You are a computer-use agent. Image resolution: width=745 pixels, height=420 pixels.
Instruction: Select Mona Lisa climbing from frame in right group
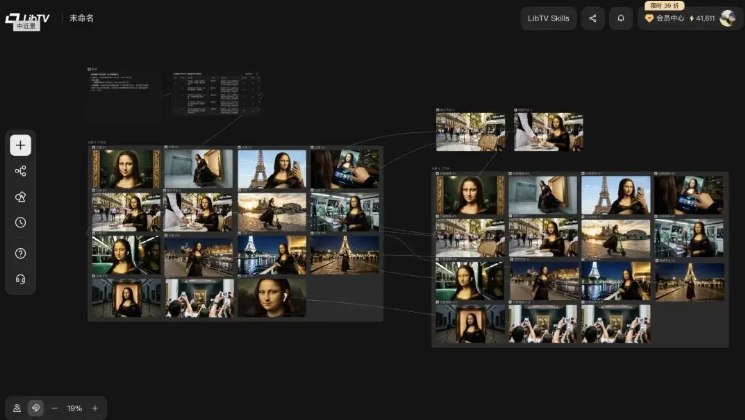(x=544, y=195)
